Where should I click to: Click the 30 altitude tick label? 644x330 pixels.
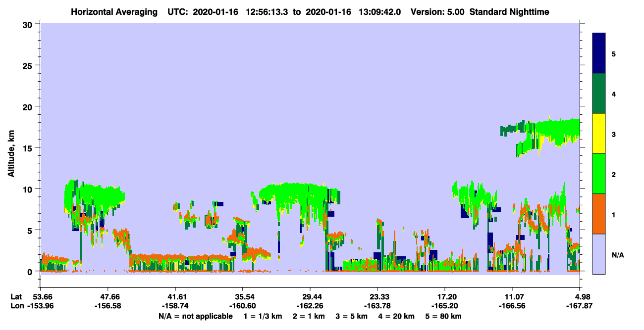click(29, 24)
